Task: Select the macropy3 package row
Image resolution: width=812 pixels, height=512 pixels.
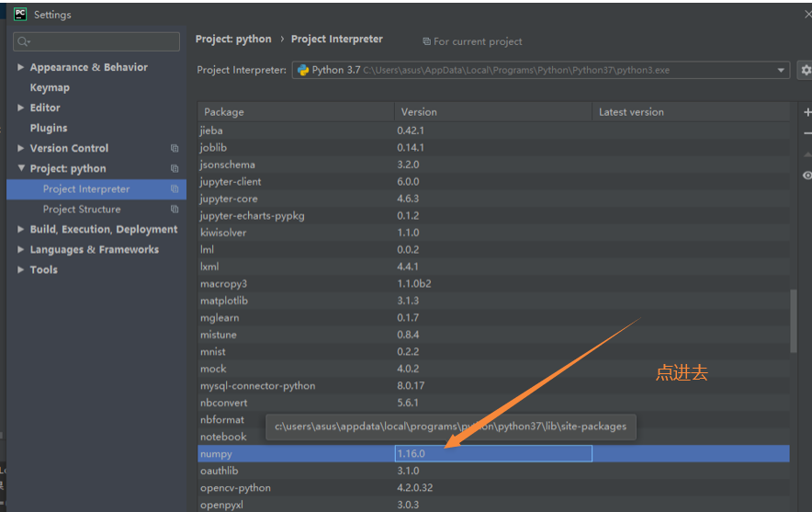Action: pyautogui.click(x=493, y=284)
